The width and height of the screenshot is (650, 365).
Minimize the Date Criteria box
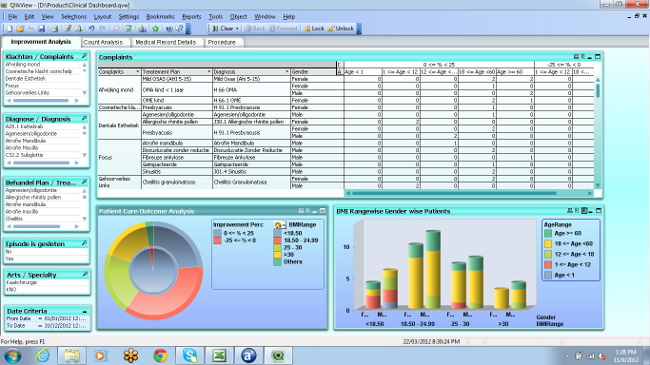(x=85, y=311)
